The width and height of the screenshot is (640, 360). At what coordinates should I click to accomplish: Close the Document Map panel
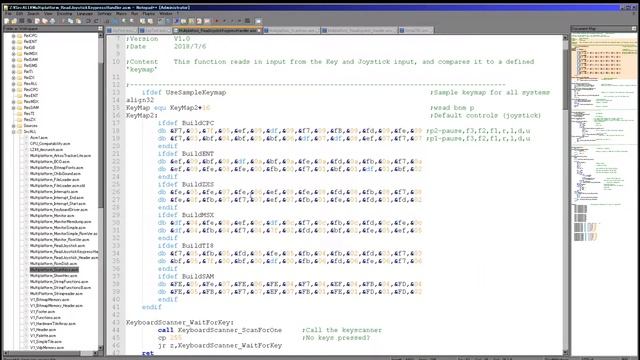click(633, 29)
